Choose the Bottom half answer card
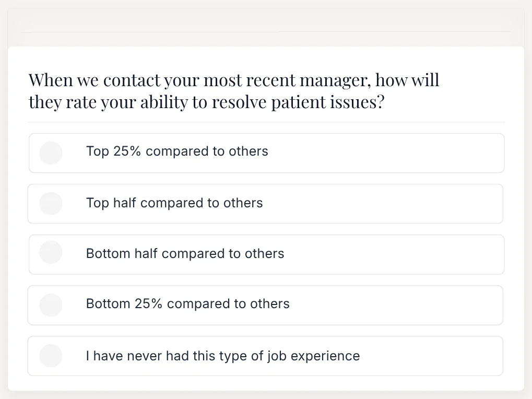Viewport: 532px width, 399px height. click(267, 254)
